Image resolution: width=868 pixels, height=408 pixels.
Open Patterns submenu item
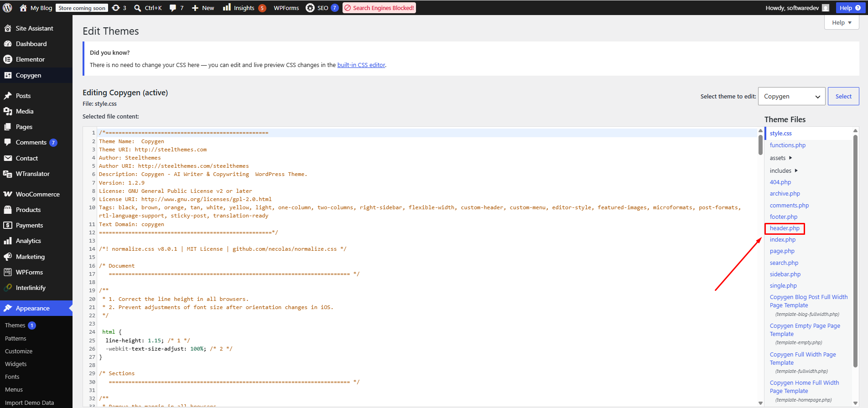[x=16, y=338]
